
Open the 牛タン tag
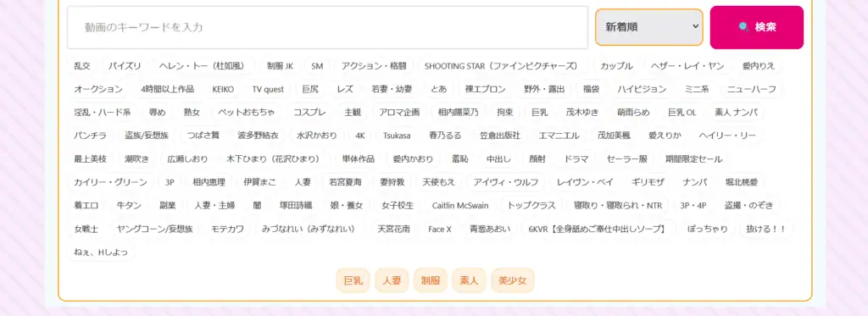click(x=129, y=205)
